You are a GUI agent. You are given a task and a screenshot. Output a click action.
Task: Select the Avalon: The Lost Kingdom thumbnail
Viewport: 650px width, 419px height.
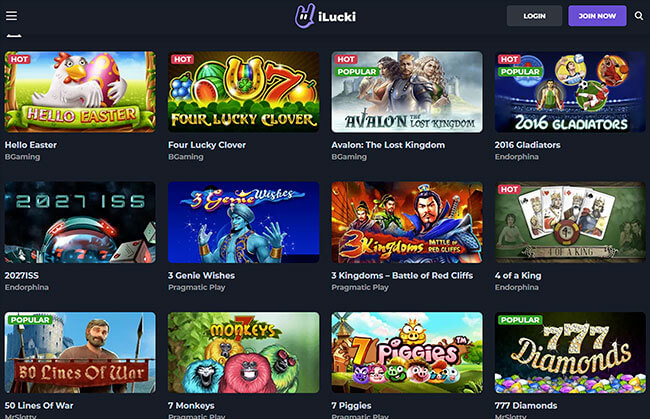point(407,92)
